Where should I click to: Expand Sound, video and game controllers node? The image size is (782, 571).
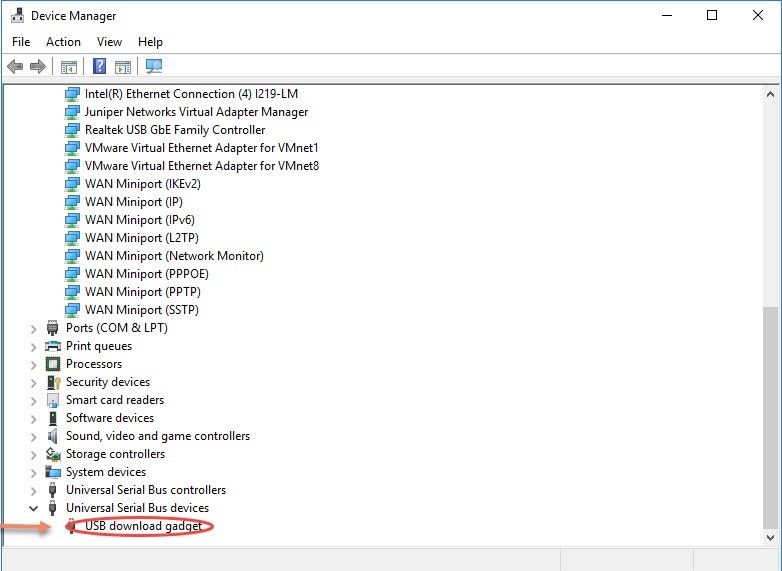click(33, 436)
